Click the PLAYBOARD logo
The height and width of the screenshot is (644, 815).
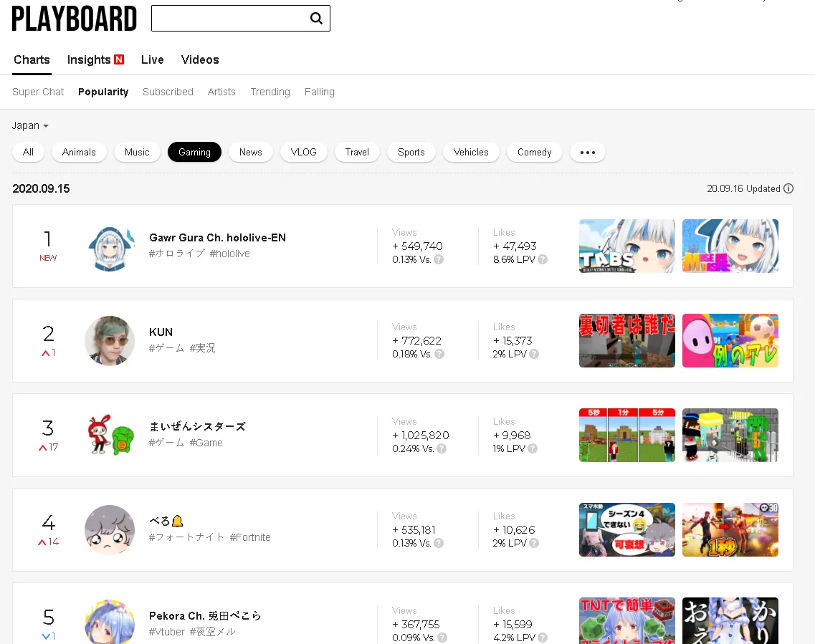click(x=75, y=19)
